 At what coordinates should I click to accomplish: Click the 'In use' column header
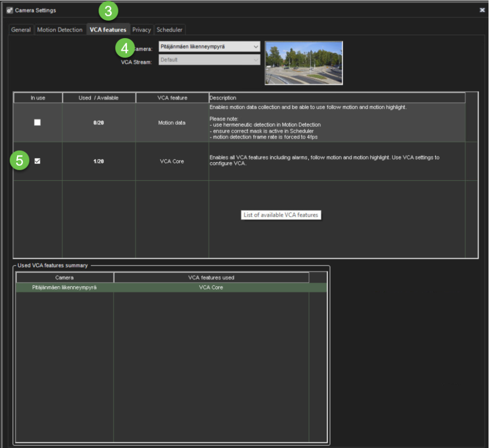[38, 98]
